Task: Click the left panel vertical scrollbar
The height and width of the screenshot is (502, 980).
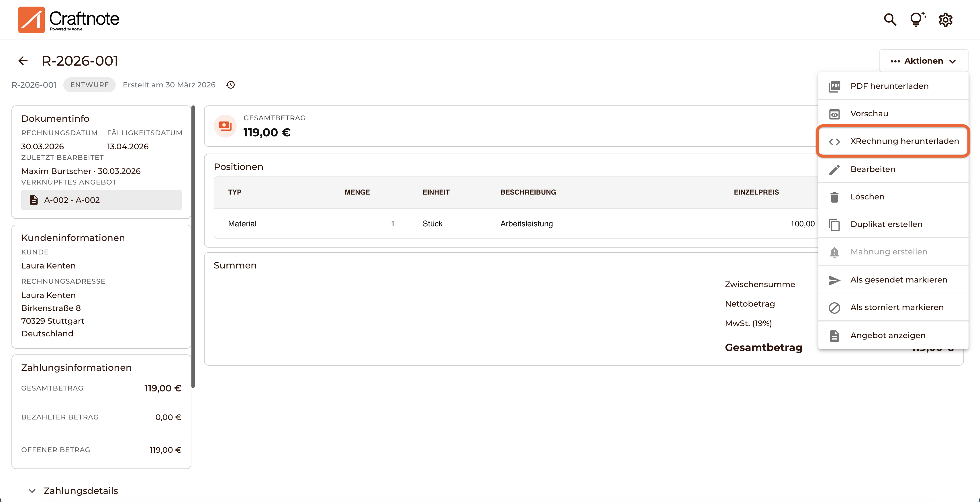Action: [x=193, y=247]
